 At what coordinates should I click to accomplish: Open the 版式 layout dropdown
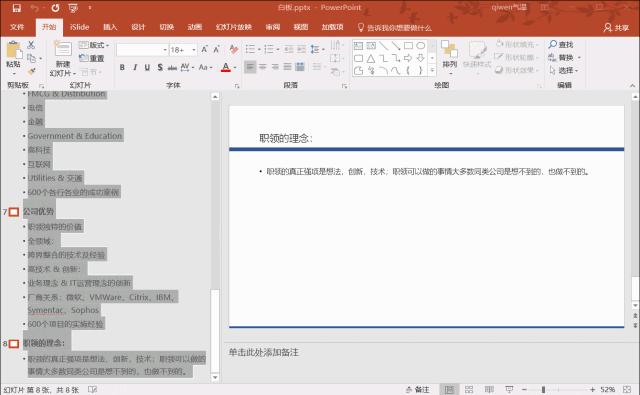[x=94, y=45]
